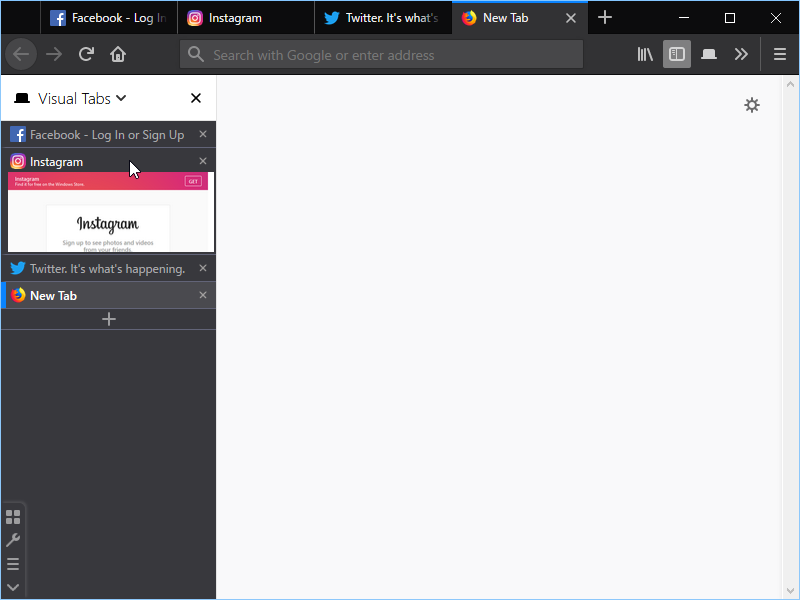Click the grid view icon in sidebar

pos(13,517)
